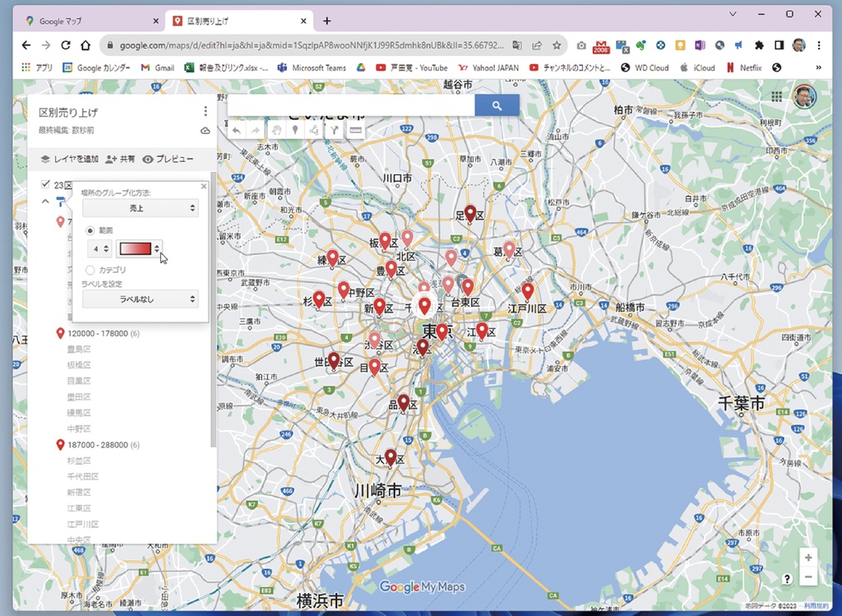Select the Draw a line tool
The image size is (842, 616).
point(314,130)
